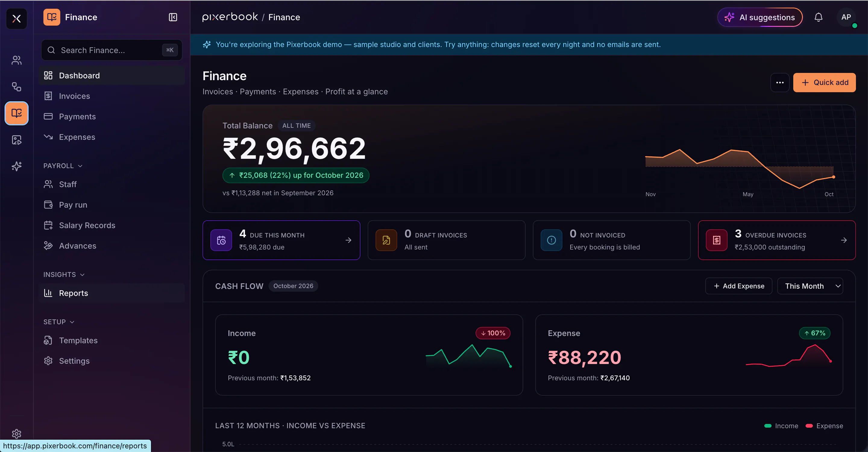The width and height of the screenshot is (868, 452).
Task: Click the Pixerbook X logo icon
Action: (x=17, y=18)
